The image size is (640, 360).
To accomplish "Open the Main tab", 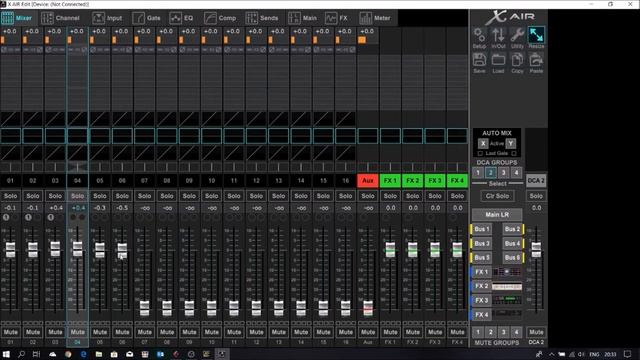I will 302,18.
